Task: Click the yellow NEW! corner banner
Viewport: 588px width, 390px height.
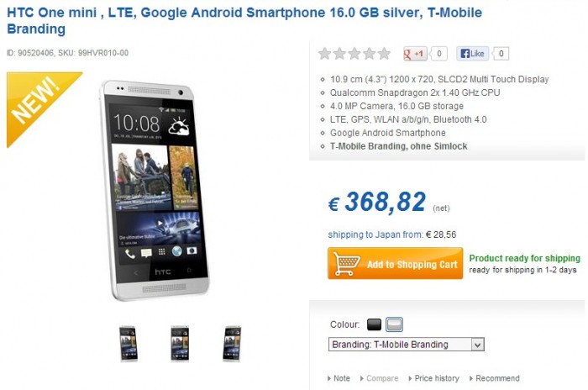Action: pyautogui.click(x=38, y=103)
